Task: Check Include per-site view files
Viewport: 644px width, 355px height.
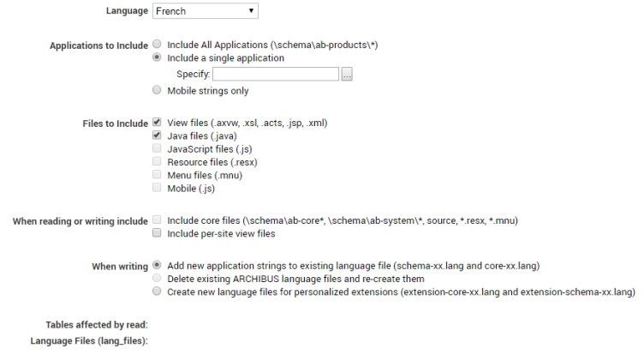Action: pos(157,233)
